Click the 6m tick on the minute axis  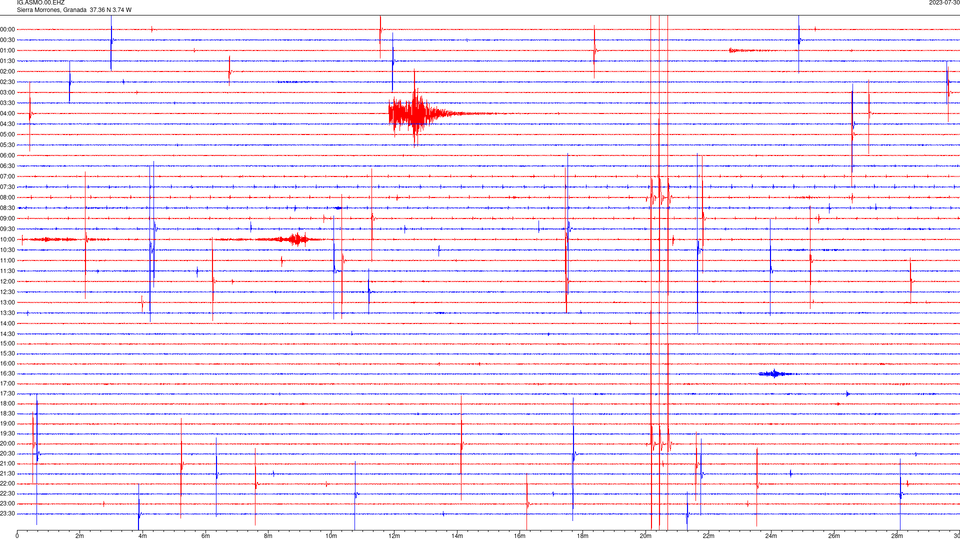(x=206, y=536)
